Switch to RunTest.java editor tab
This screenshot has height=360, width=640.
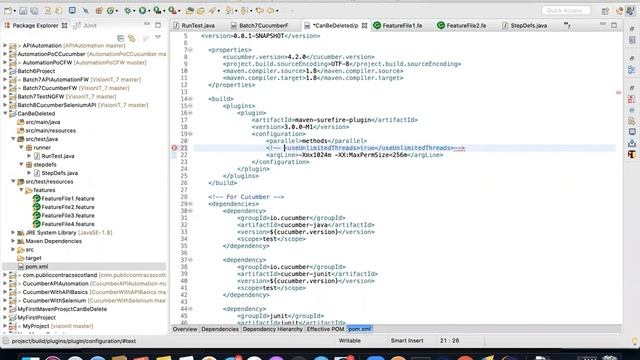tap(194, 26)
